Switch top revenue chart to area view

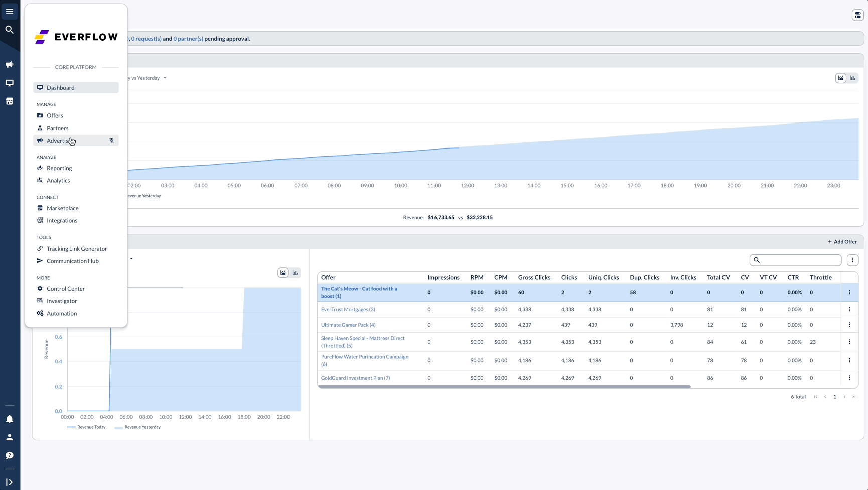[x=841, y=78]
